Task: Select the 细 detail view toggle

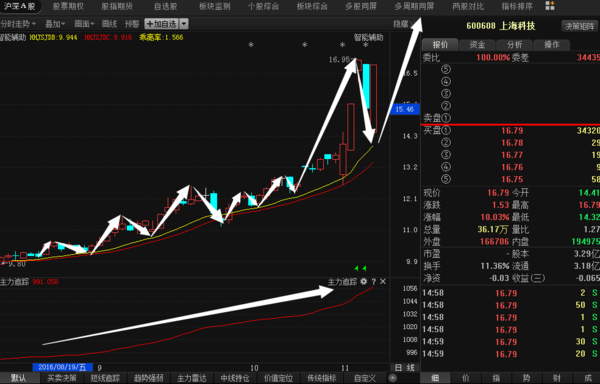Action: 435,378
